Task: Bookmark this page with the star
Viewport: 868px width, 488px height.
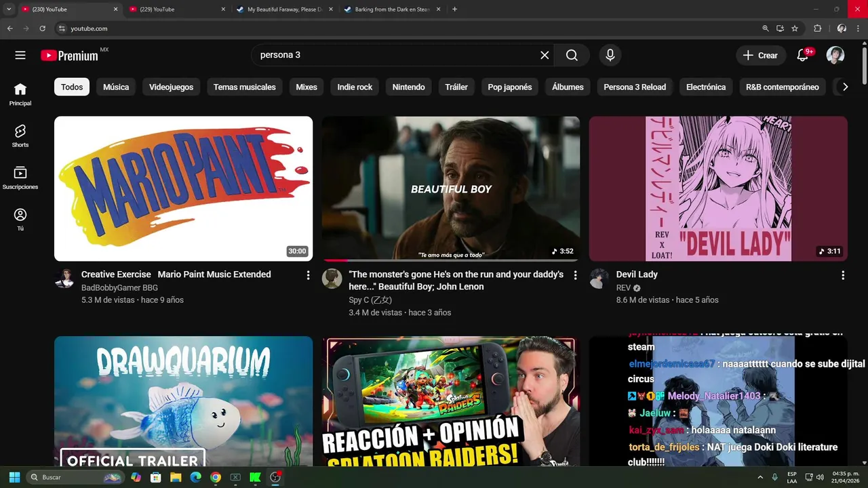Action: point(795,28)
